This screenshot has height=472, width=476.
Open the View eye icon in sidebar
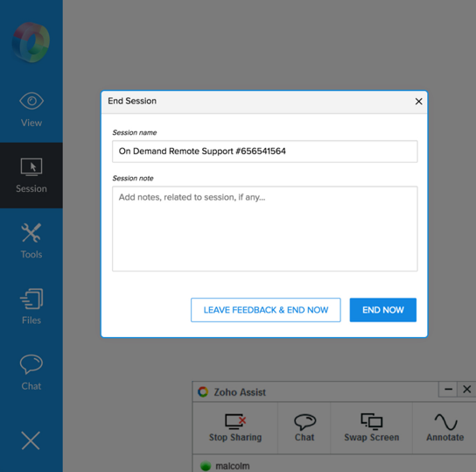tap(31, 102)
